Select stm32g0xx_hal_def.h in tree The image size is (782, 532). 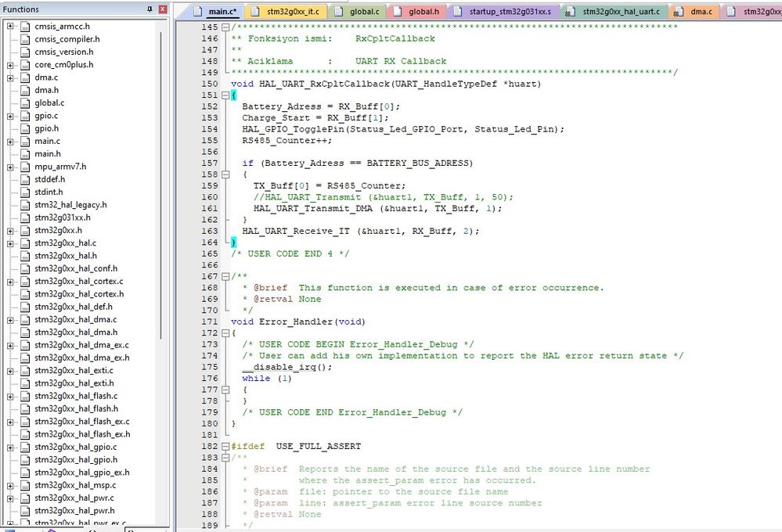point(74,307)
